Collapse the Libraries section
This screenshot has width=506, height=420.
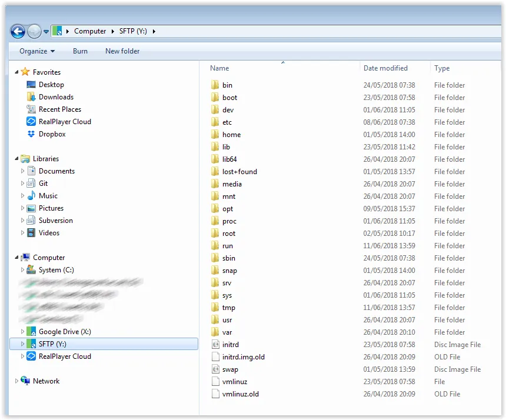16,158
